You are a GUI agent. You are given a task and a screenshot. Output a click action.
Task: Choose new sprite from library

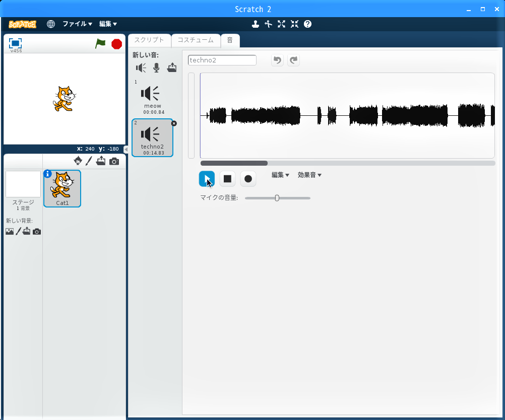[78, 161]
